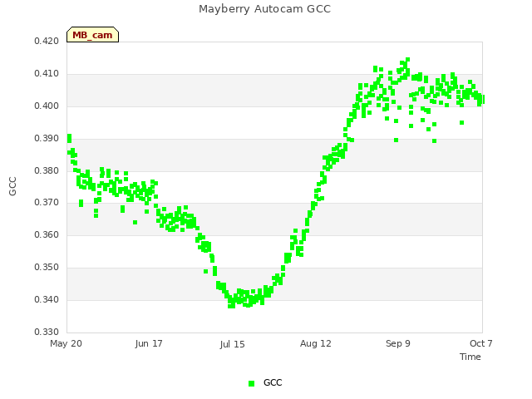Click the GCC legend label
Image resolution: width=532 pixels, height=399 pixels.
tap(273, 382)
